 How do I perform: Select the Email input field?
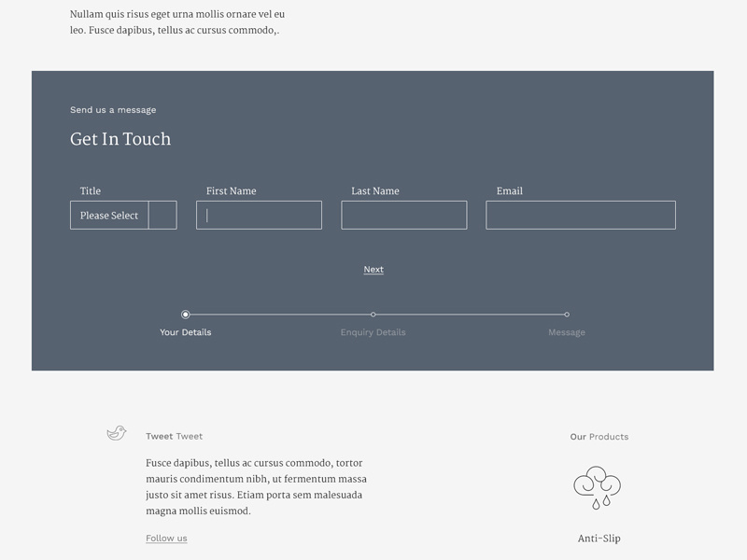(x=580, y=216)
